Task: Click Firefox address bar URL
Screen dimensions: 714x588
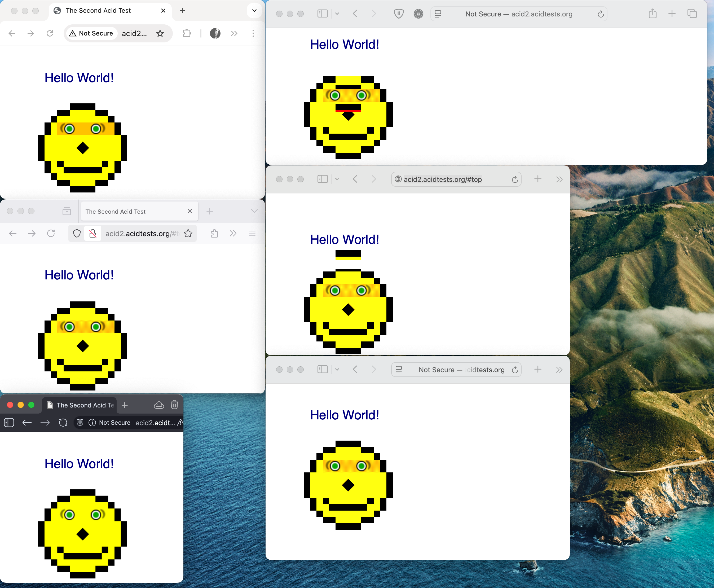Action: click(x=142, y=233)
